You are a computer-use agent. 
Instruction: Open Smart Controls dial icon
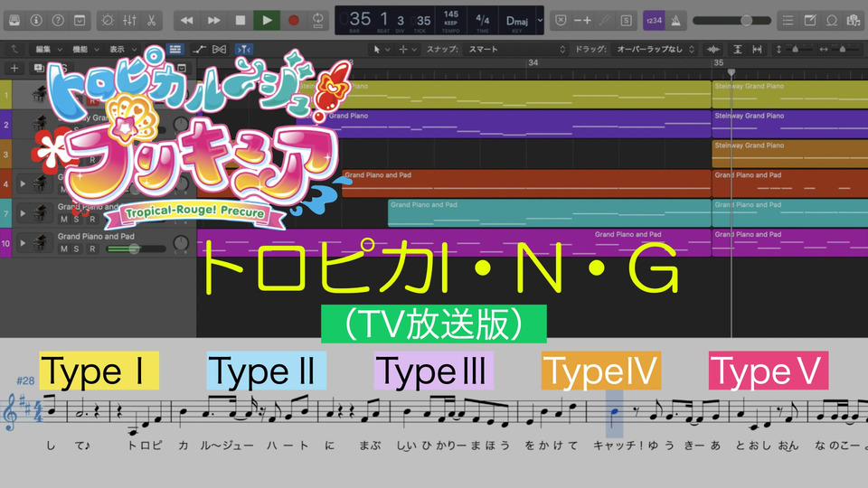pos(108,21)
